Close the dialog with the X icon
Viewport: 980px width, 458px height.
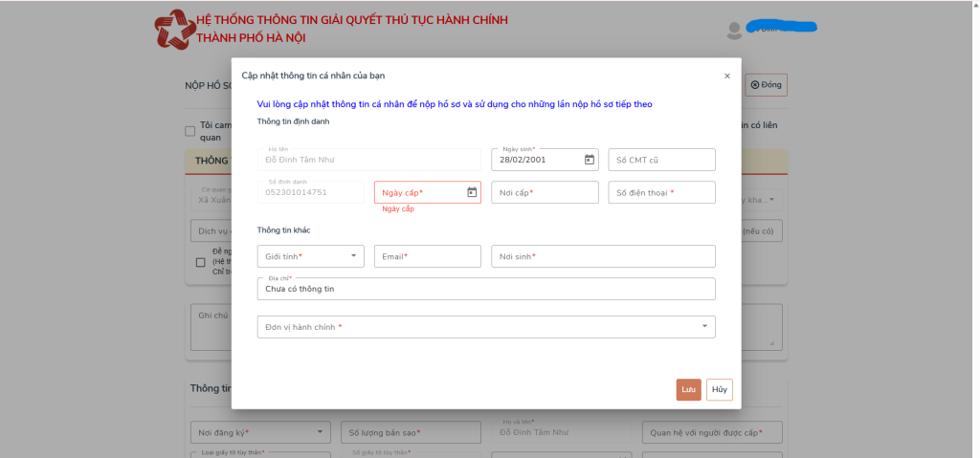click(x=727, y=76)
